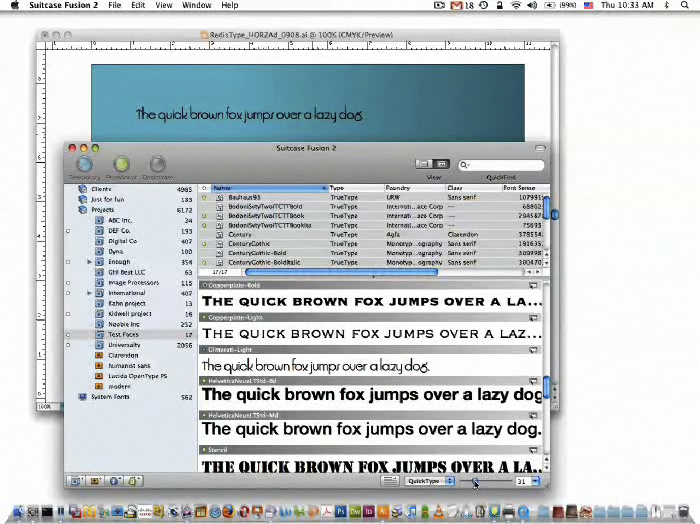Click the Type column header
The width and height of the screenshot is (700, 524).
coord(356,188)
